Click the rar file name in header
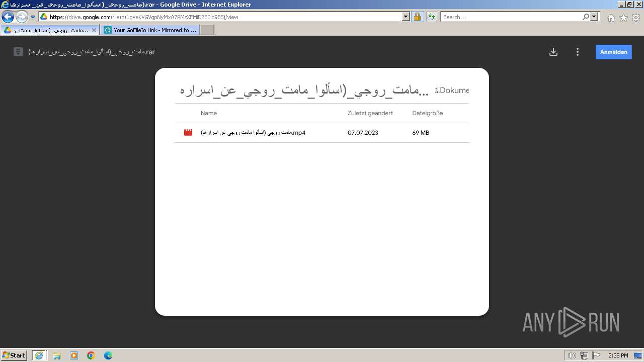The width and height of the screenshot is (644, 362). pos(92,52)
